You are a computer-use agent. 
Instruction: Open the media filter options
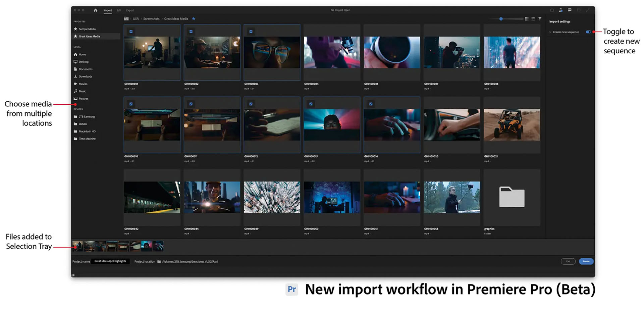click(x=540, y=19)
